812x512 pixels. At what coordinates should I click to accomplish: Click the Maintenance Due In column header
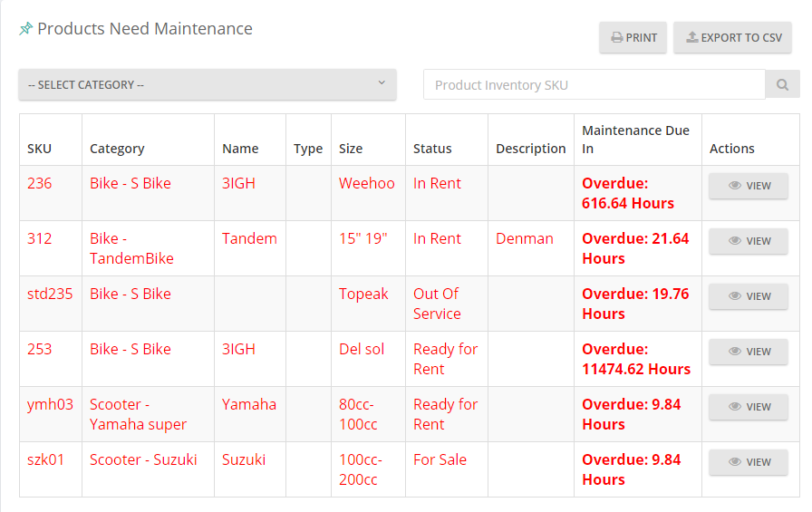[637, 140]
